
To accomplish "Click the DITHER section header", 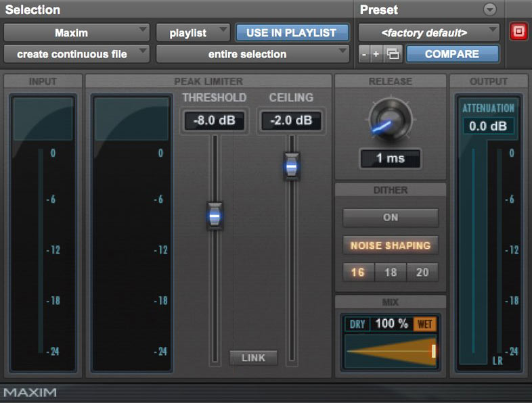I will click(x=391, y=190).
